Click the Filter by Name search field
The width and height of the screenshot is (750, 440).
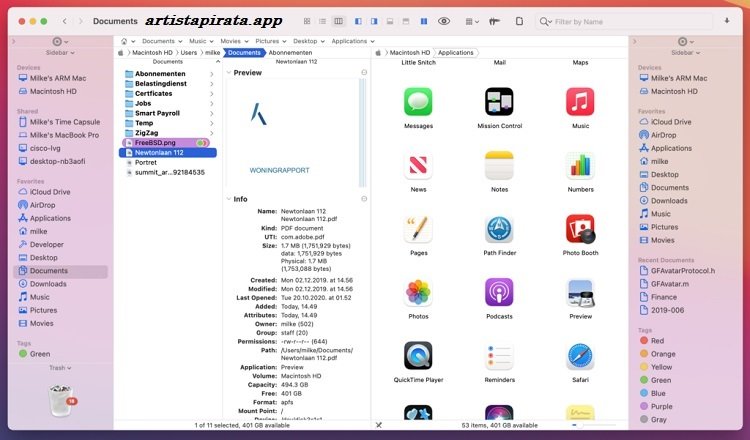tap(624, 22)
